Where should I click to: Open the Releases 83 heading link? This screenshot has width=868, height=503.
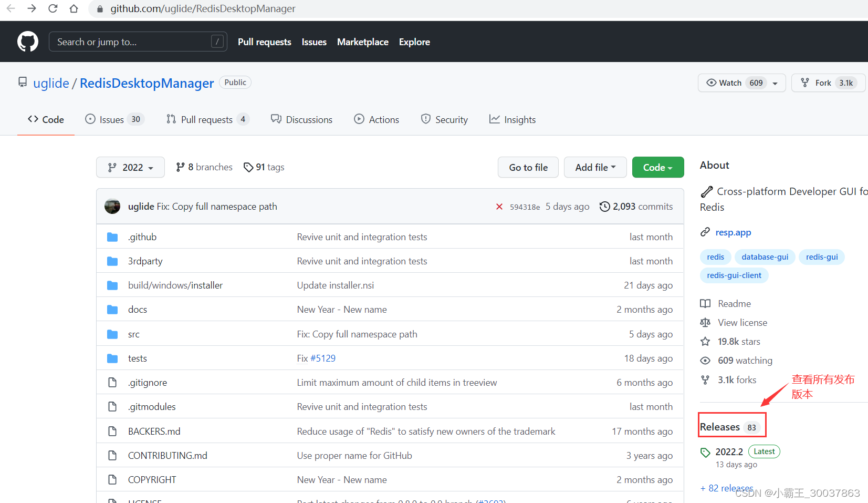pos(730,427)
